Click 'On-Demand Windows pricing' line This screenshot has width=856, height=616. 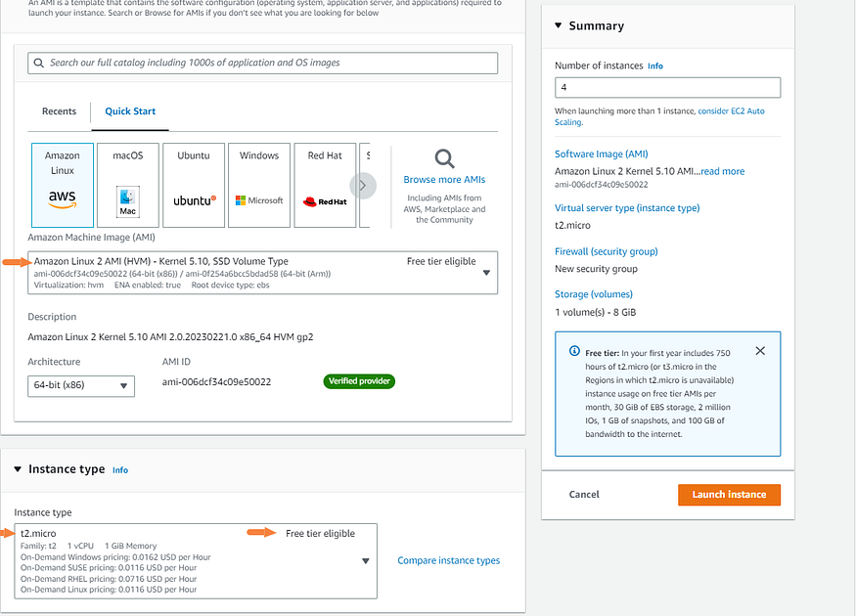115,557
